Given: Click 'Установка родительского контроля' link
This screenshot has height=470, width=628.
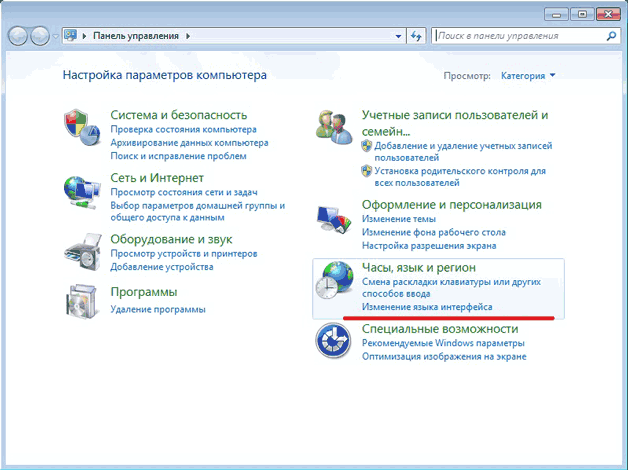Looking at the screenshot, I should pos(460,177).
